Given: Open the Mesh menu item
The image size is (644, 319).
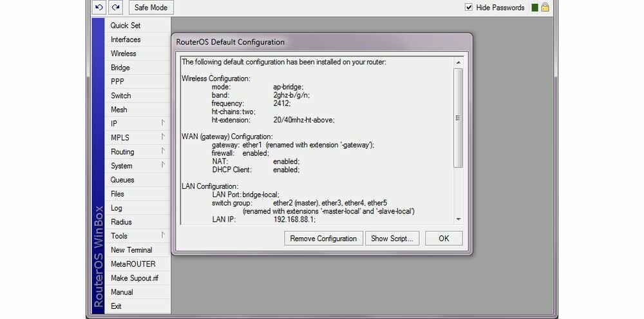Looking at the screenshot, I should tap(137, 110).
